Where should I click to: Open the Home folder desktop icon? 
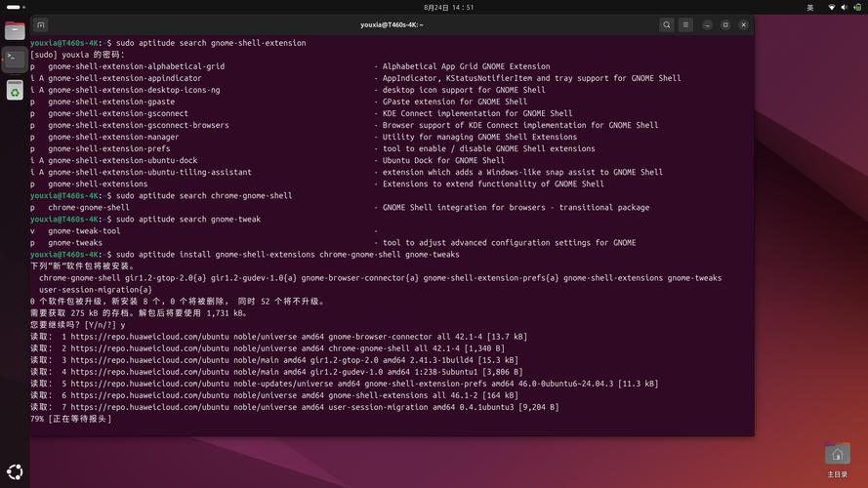837,460
